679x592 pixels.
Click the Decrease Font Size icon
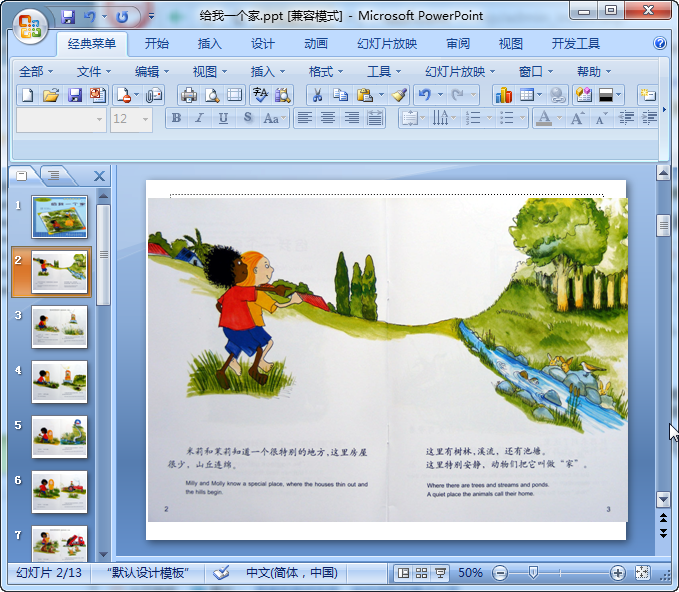click(x=601, y=118)
